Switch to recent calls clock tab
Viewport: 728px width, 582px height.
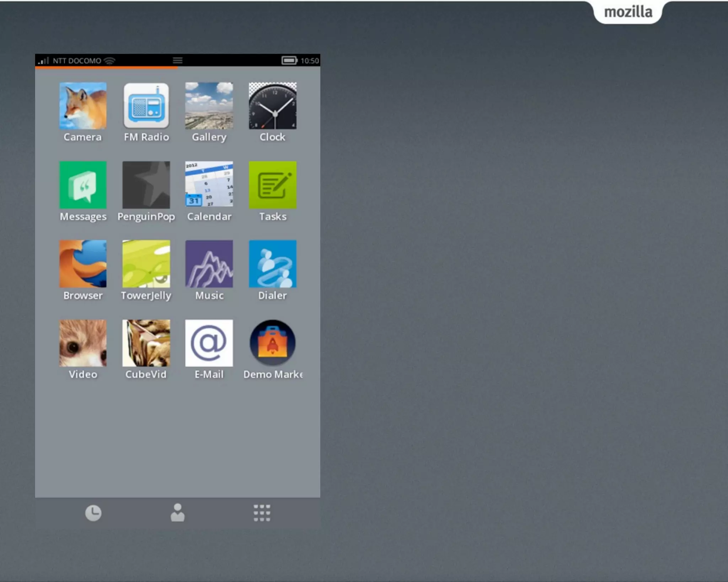coord(93,513)
